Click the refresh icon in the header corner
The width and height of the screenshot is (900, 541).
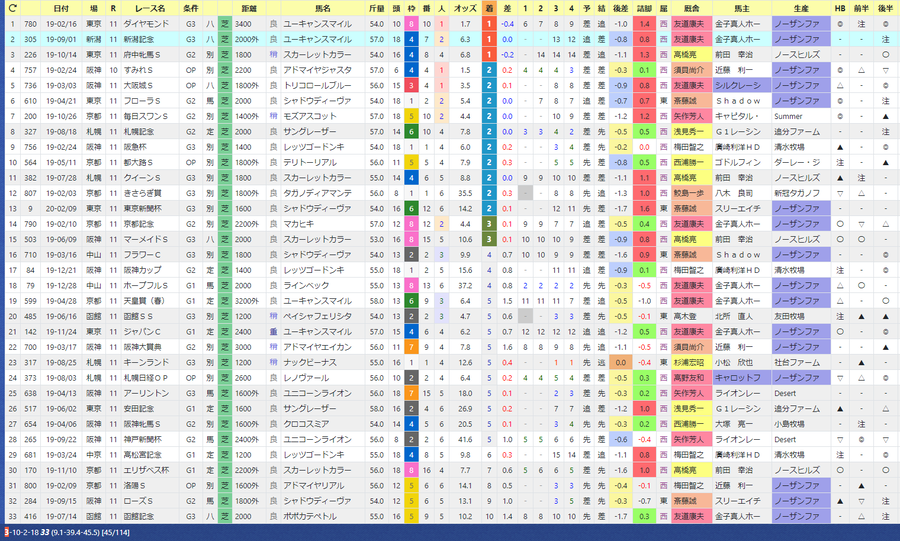13,8
